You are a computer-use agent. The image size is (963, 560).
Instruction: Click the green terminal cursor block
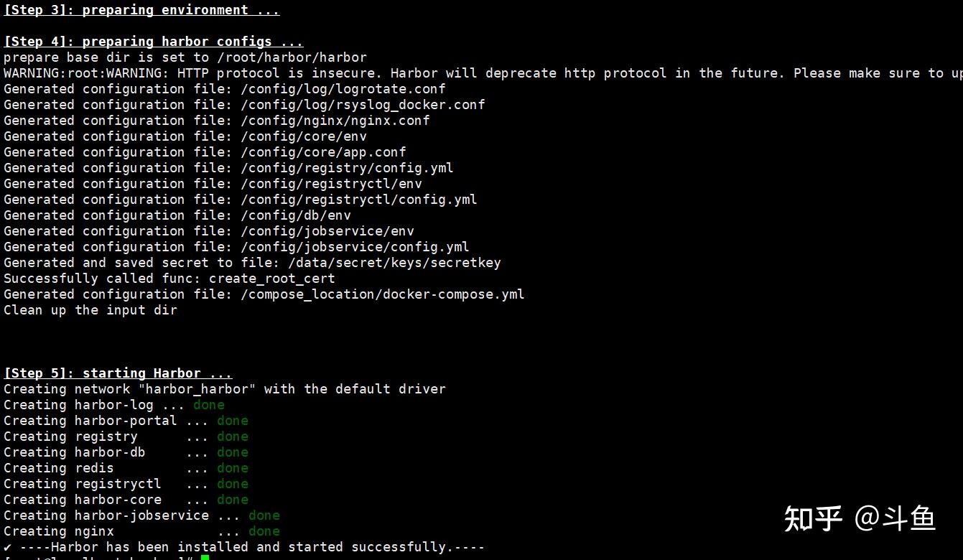pos(205,557)
